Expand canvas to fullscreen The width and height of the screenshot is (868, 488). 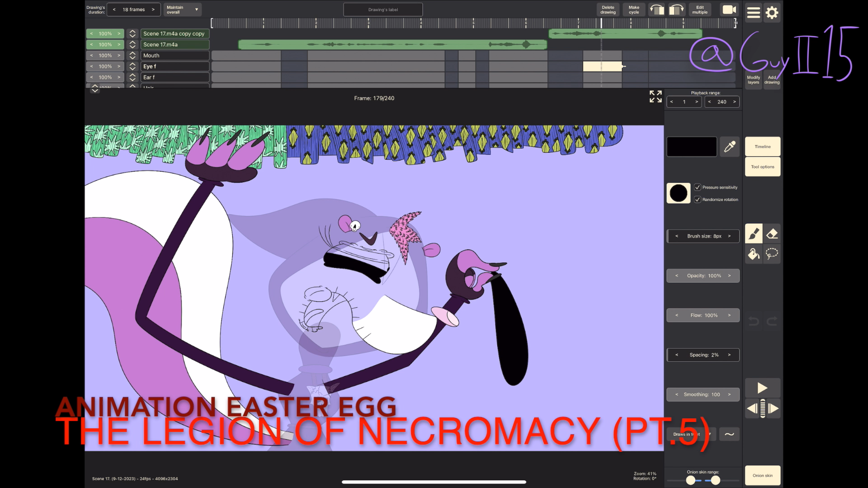(x=656, y=96)
